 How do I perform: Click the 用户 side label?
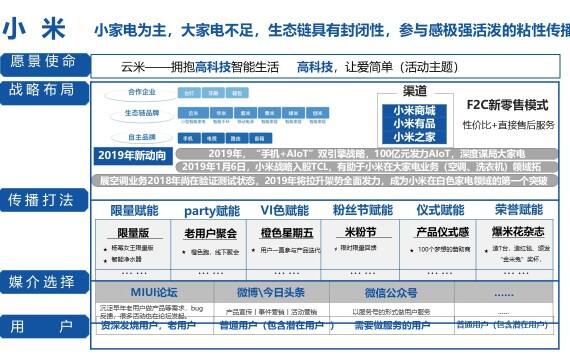44,326
